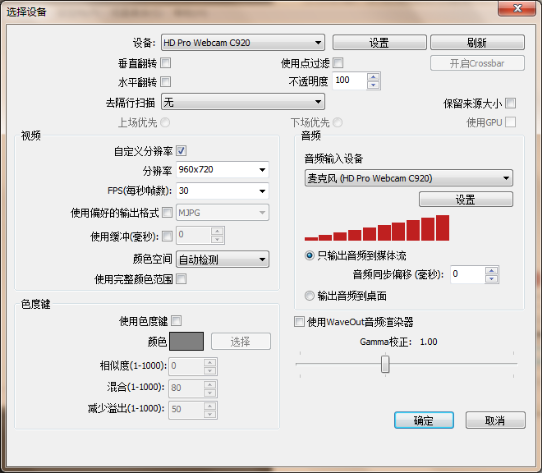Uncheck the 自定义分辨率 custom resolution checkbox
The image size is (542, 473).
click(181, 150)
